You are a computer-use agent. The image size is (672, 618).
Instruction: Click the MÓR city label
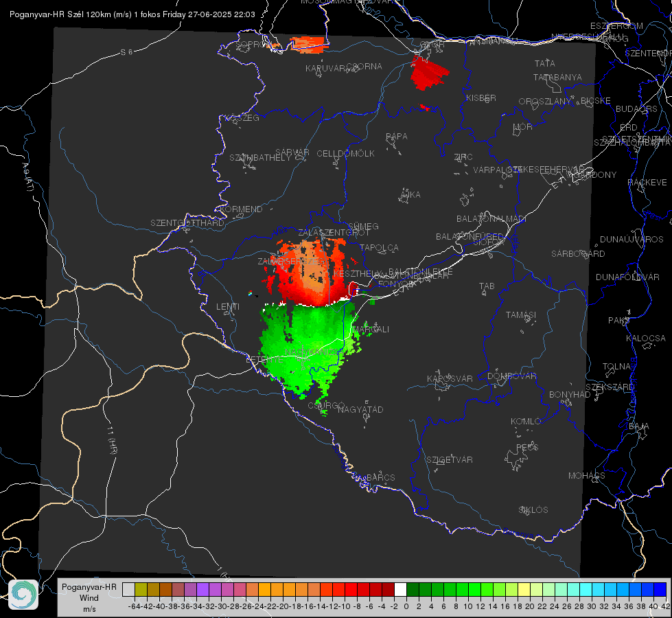523,127
